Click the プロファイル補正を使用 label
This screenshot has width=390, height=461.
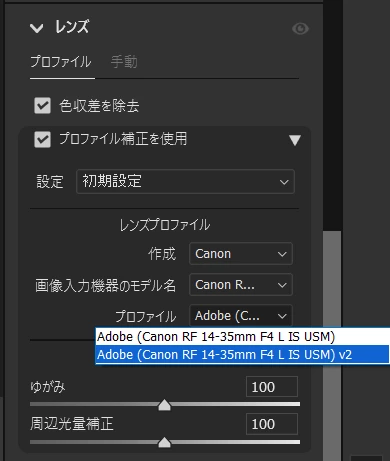point(123,139)
